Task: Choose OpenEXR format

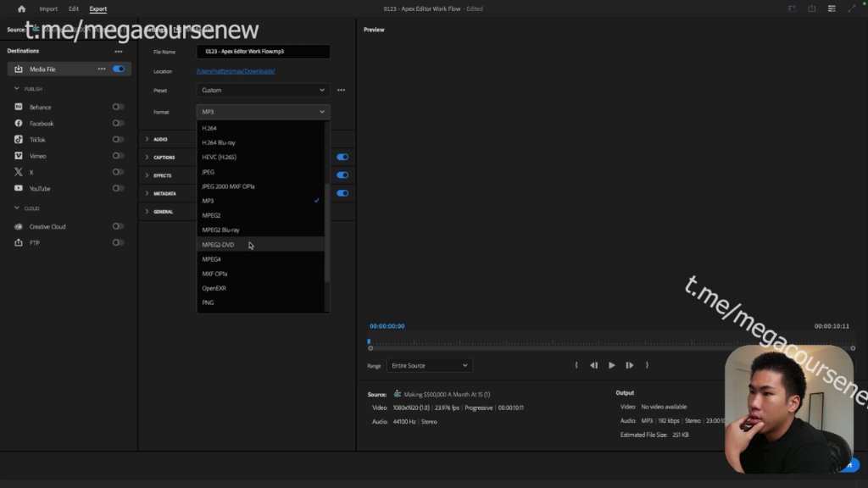Action: tap(260, 288)
